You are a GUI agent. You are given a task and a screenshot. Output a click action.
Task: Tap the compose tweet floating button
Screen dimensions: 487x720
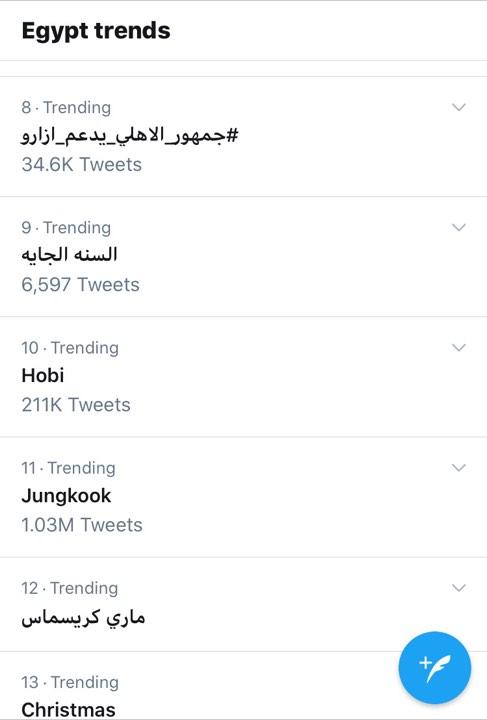[x=435, y=668]
